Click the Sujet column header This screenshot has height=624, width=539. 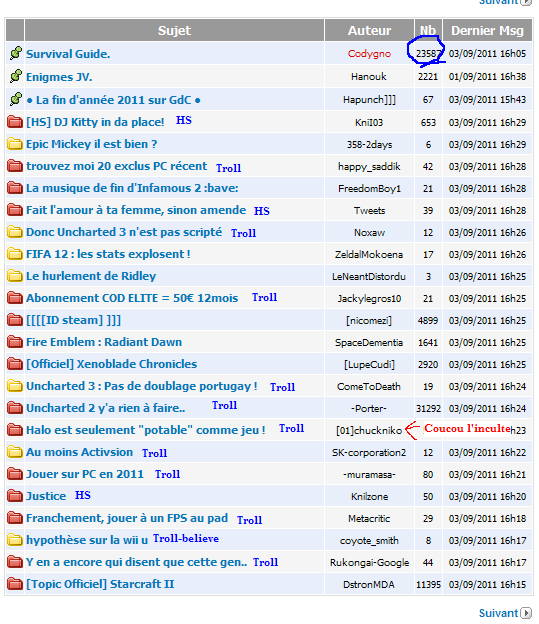coord(174,30)
